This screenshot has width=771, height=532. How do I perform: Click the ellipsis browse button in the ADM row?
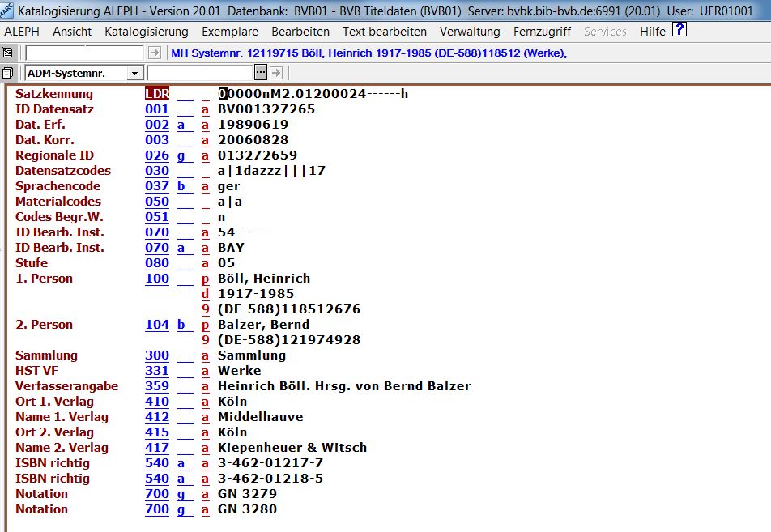[x=260, y=73]
